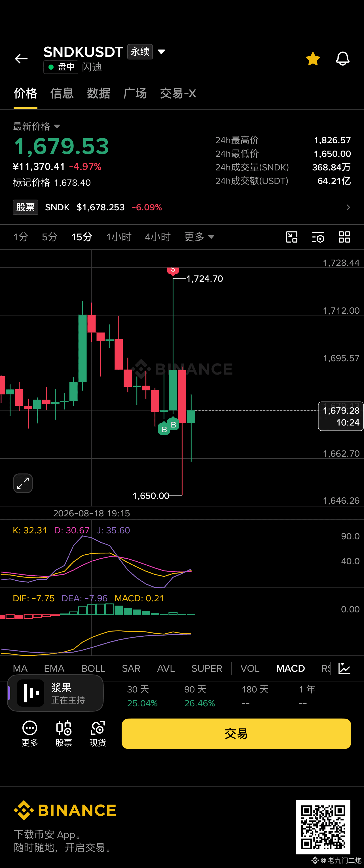Tap the Binance logo in footer
The width and height of the screenshot is (364, 868).
click(65, 810)
